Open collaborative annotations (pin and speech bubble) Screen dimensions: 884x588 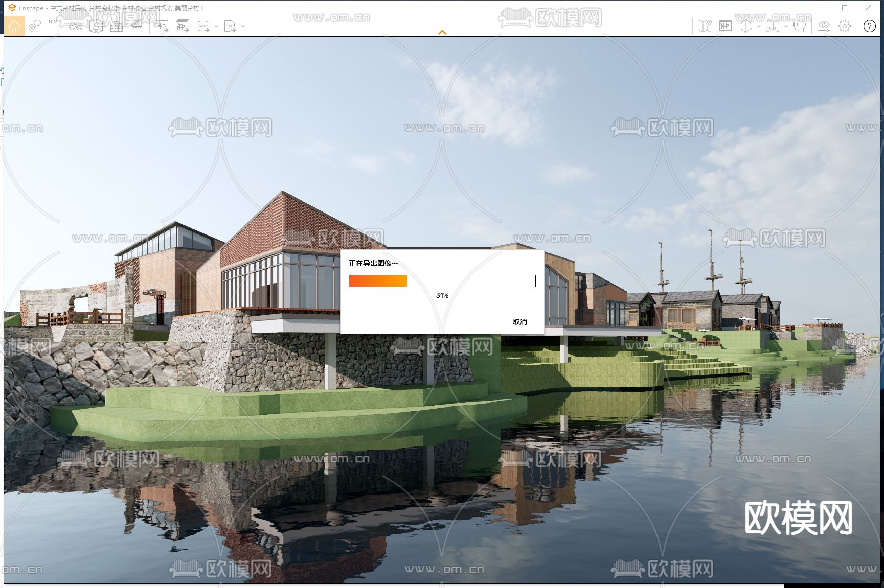[x=34, y=26]
